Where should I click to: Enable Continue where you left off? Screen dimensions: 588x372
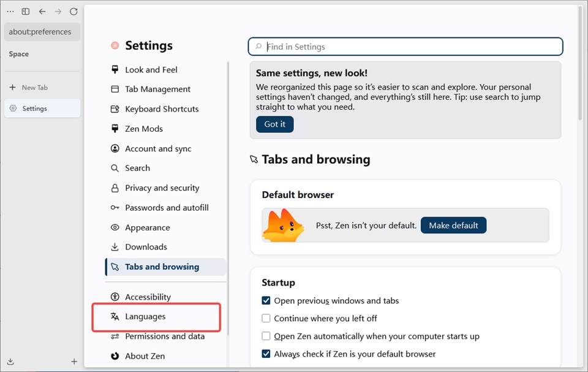click(x=266, y=318)
